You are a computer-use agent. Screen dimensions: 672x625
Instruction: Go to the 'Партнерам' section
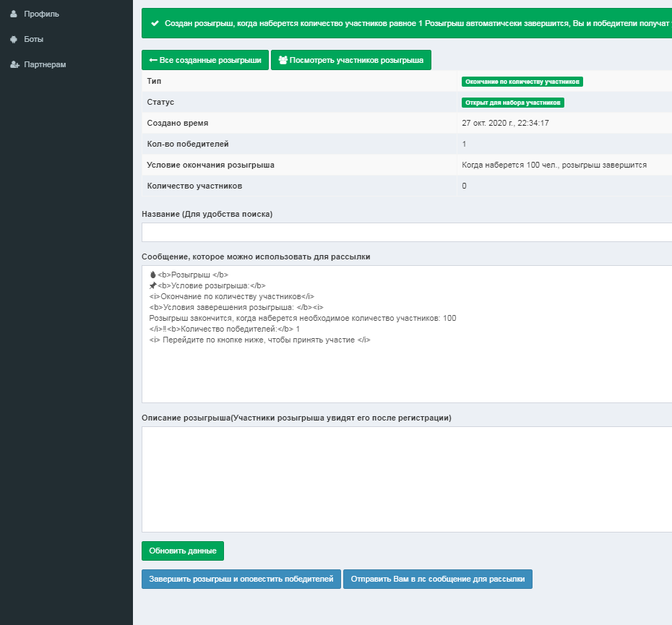tap(45, 64)
